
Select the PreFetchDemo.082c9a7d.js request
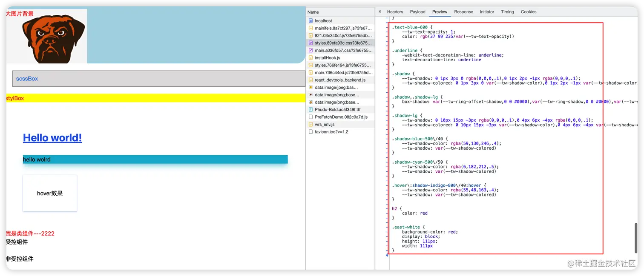340,117
